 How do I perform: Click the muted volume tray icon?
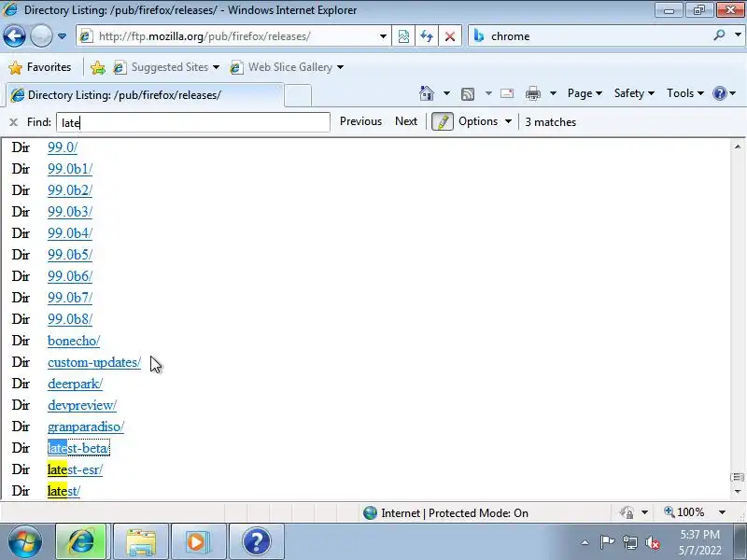[653, 542]
